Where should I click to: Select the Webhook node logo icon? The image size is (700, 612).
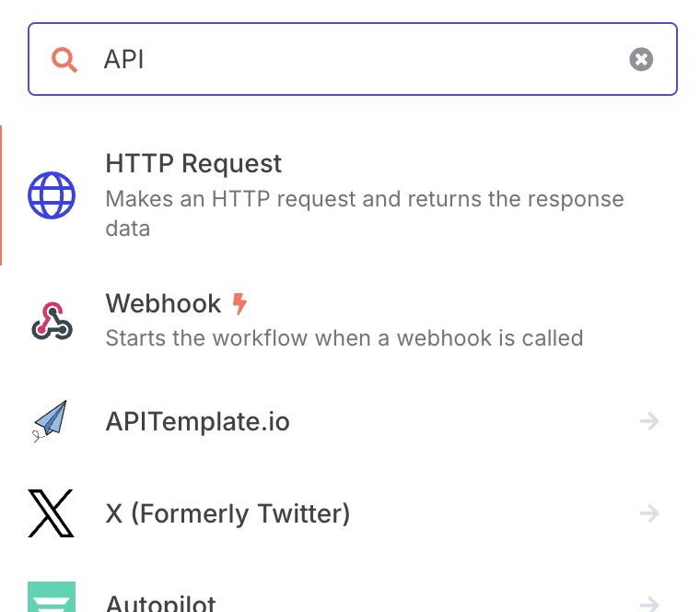point(52,321)
